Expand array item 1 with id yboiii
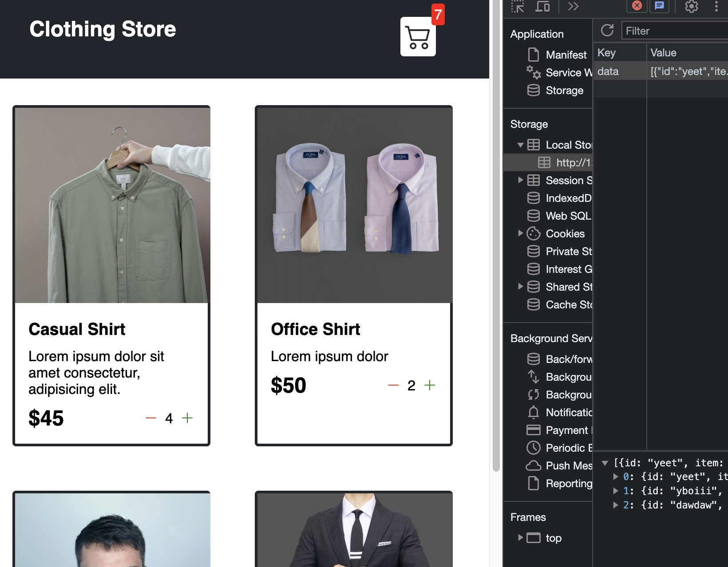Screen dimensions: 728x567 [616, 491]
